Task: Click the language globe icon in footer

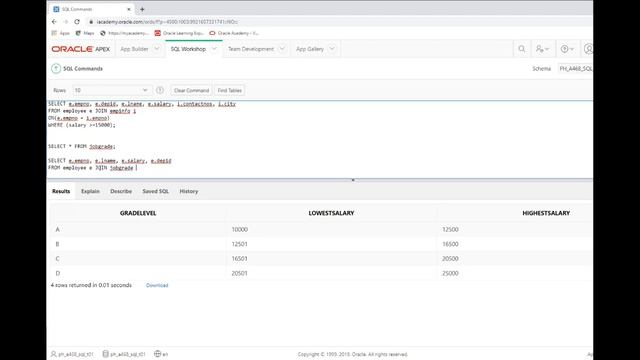Action: 158,354
